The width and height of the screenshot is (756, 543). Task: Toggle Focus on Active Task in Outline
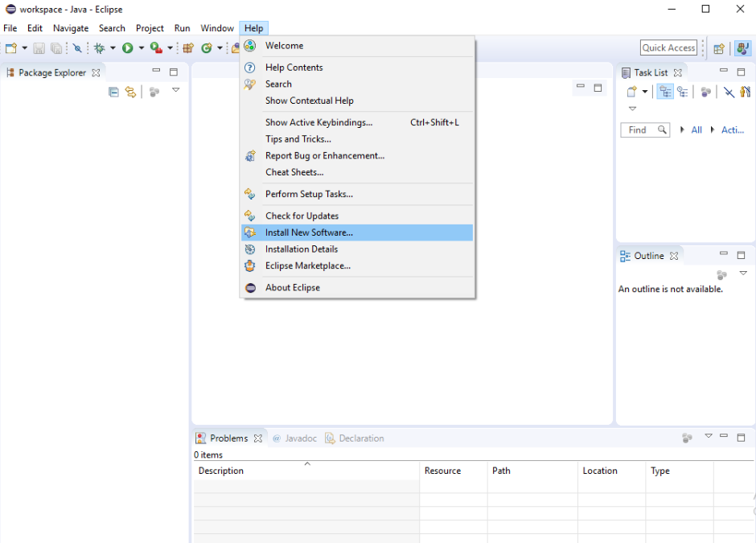721,275
